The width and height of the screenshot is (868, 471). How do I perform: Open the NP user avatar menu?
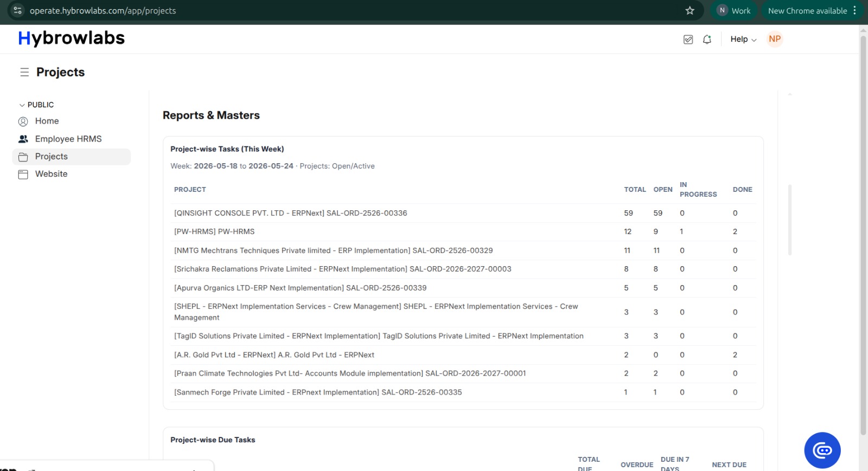775,39
